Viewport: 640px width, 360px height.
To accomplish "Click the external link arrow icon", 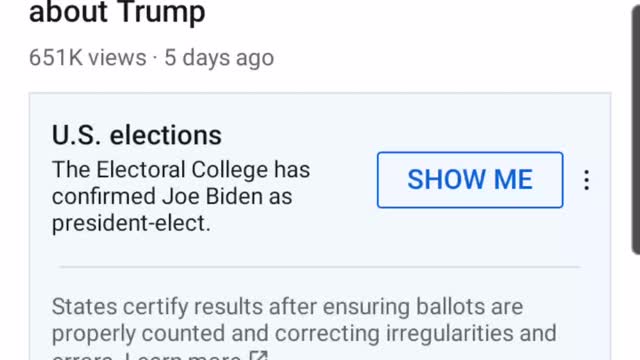I will (x=259, y=355).
